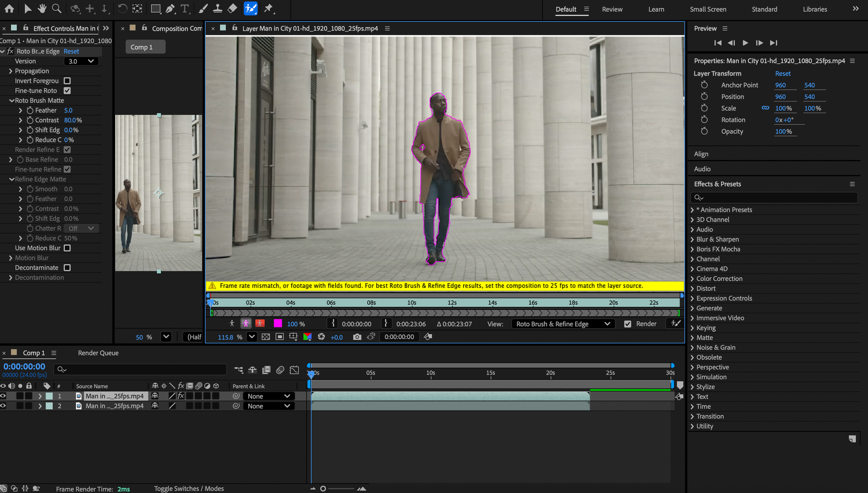Open the Render Queue tab
Viewport: 868px width, 493px height.
98,353
